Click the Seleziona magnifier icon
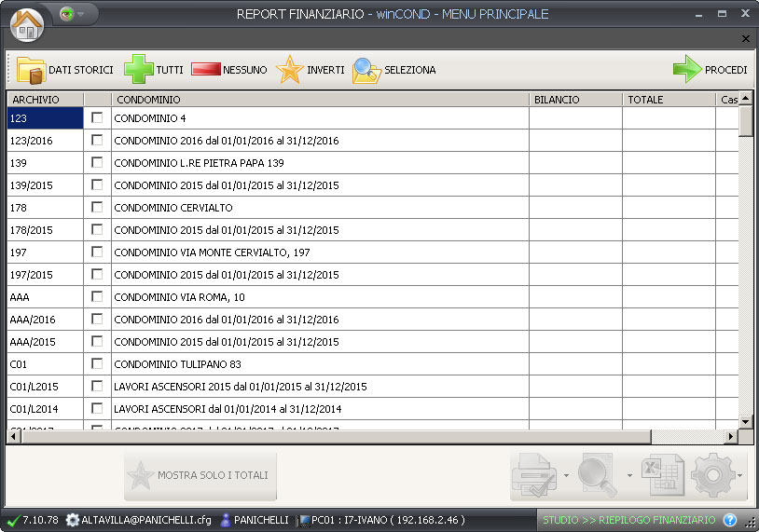Viewport: 759px width, 532px height. 366,71
